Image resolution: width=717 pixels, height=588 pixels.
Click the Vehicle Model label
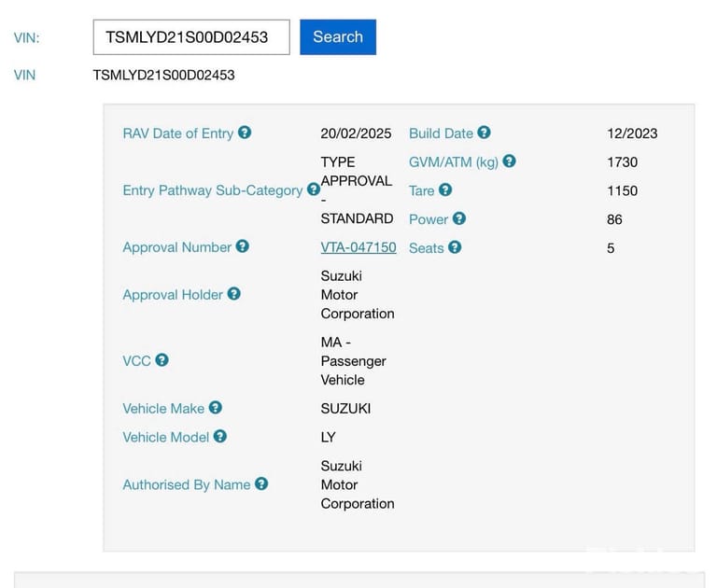(x=165, y=438)
